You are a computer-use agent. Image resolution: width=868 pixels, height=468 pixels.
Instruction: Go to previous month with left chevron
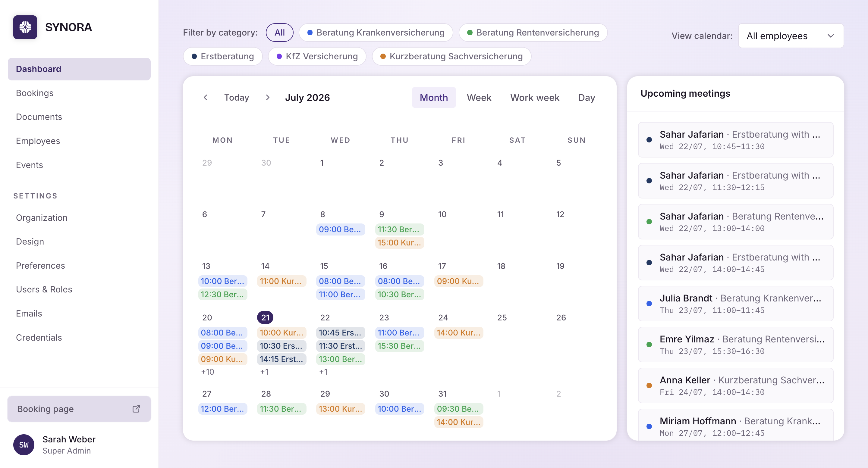[205, 97]
